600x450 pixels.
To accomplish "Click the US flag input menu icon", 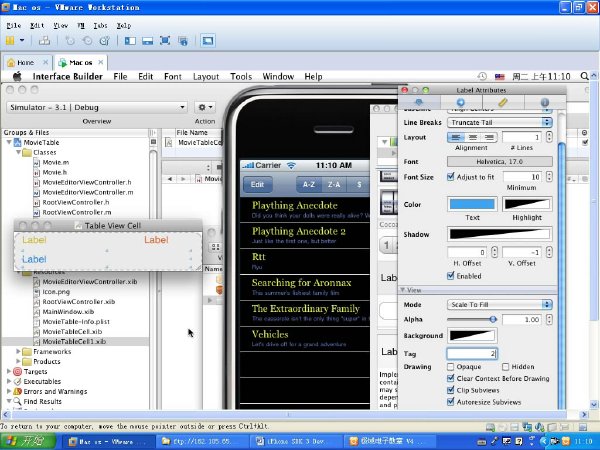I will [500, 77].
